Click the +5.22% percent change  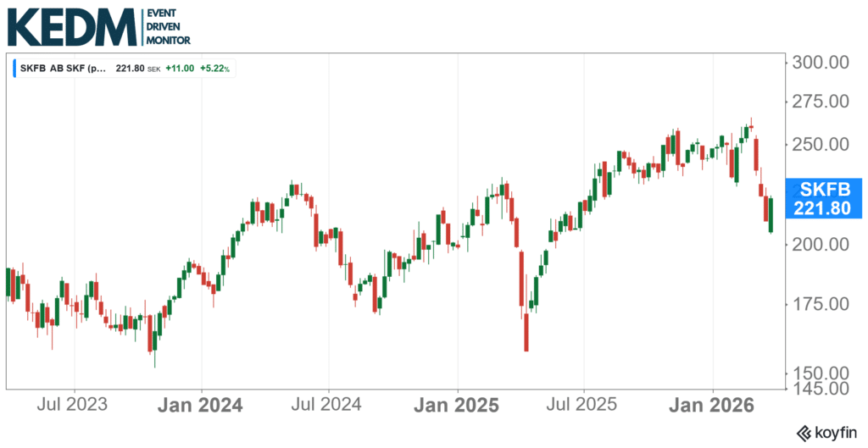point(215,68)
